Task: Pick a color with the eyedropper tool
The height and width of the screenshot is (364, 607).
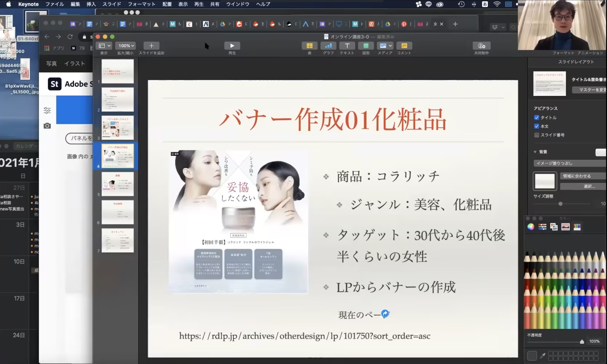Action: pyautogui.click(x=543, y=356)
